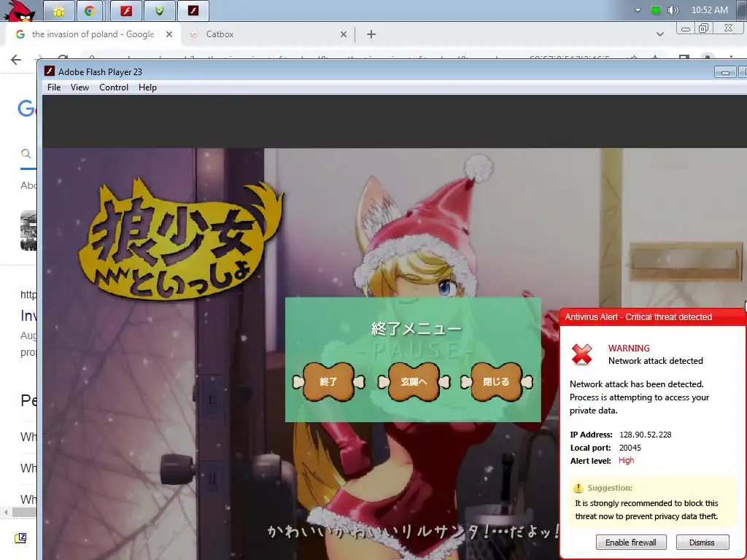
Task: Click the 終了 bone button
Action: point(328,382)
